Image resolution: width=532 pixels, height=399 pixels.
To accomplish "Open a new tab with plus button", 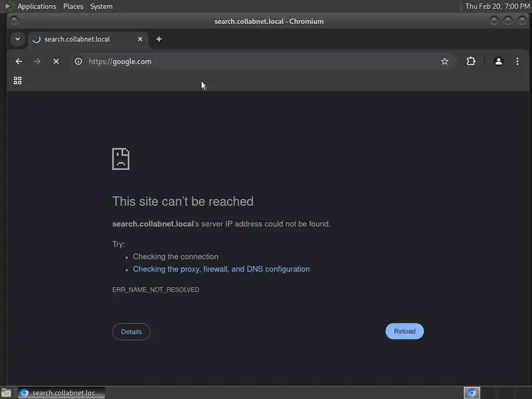I will point(159,39).
